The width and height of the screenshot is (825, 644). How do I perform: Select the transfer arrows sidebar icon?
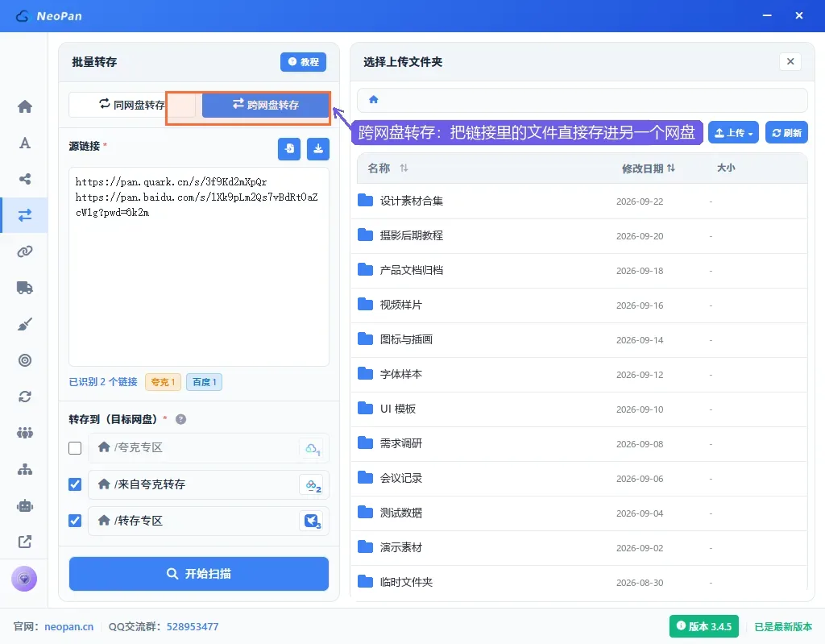pyautogui.click(x=25, y=215)
